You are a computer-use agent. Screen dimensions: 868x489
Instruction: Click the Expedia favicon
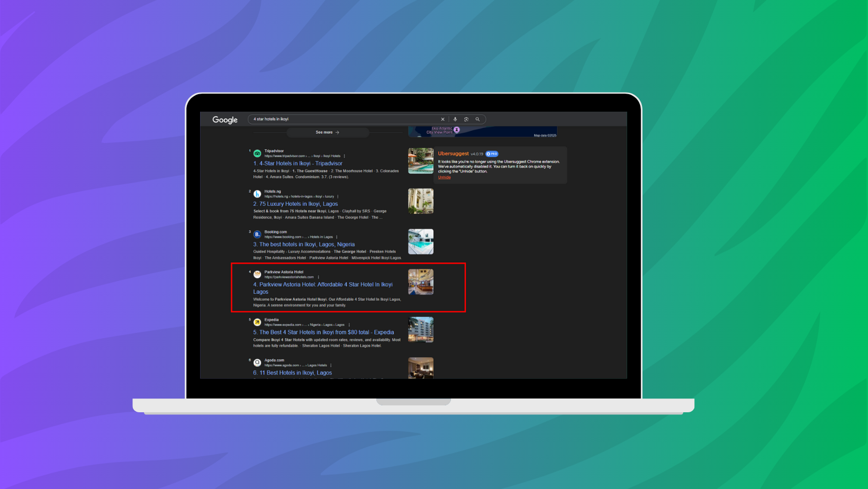click(x=257, y=322)
